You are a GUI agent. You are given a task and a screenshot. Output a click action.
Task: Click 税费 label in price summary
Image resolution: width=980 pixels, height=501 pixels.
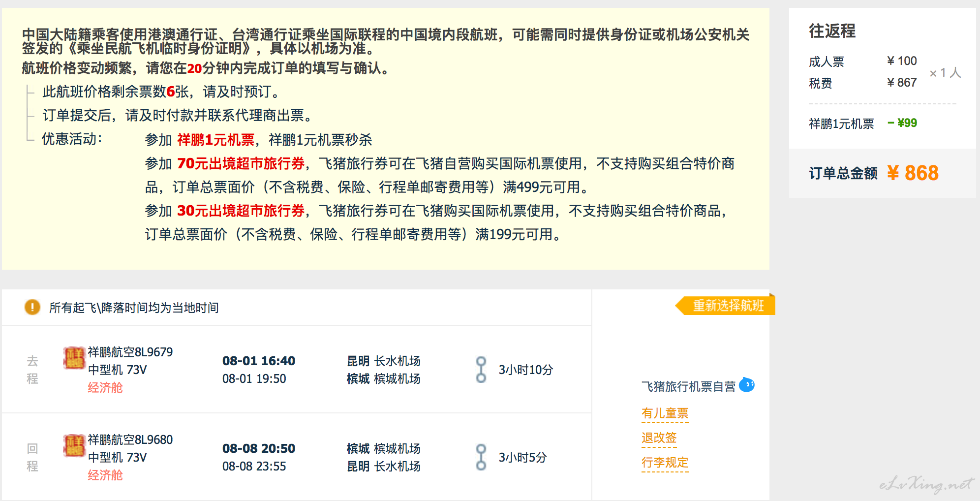(x=821, y=83)
